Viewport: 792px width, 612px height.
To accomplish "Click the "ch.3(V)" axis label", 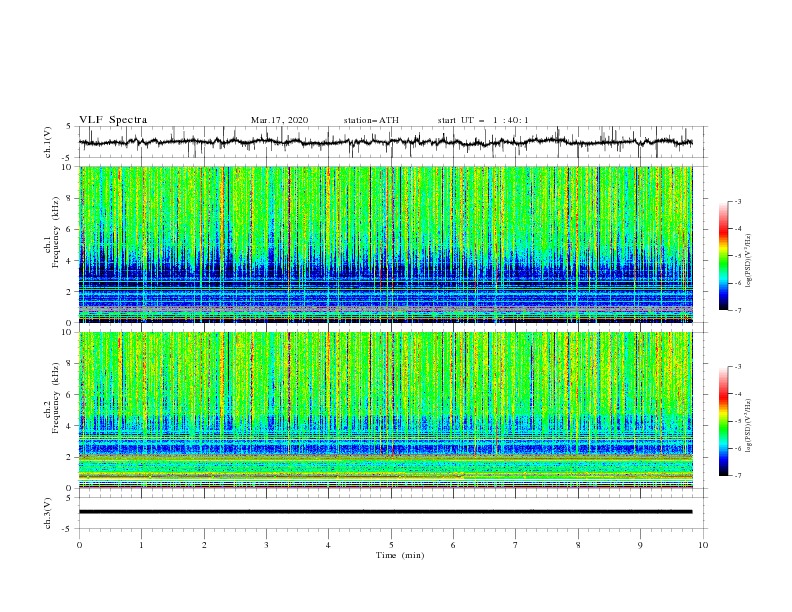I will pos(48,513).
